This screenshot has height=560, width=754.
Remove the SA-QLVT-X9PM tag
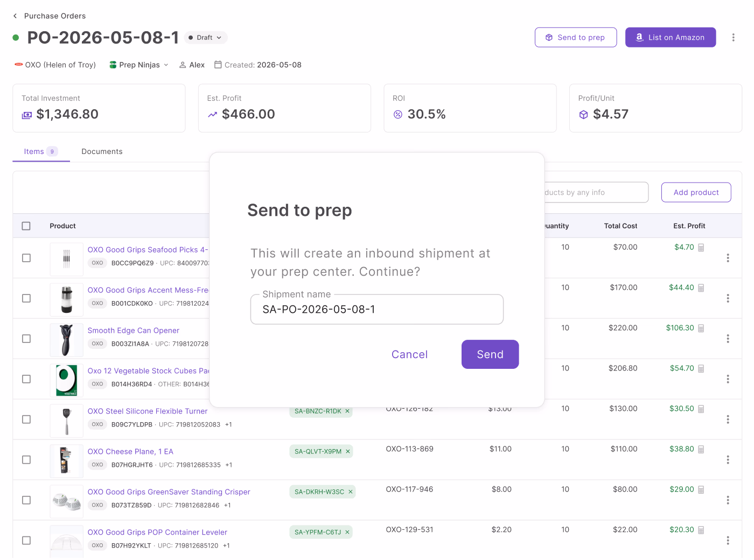(x=348, y=452)
